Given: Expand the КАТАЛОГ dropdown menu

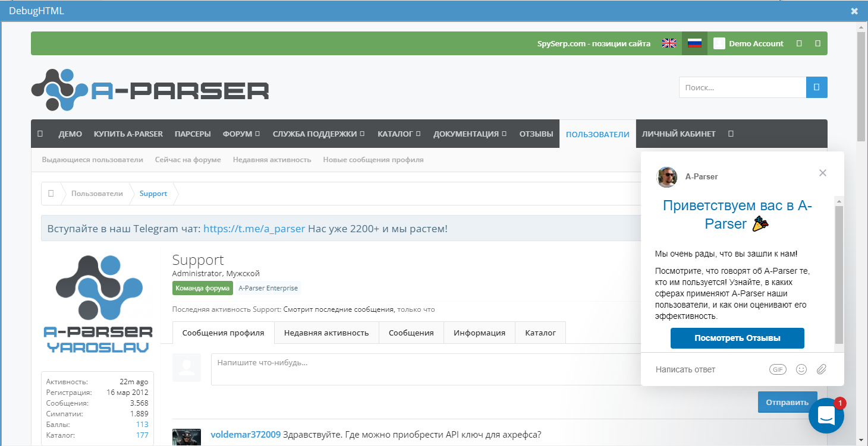Looking at the screenshot, I should (x=398, y=134).
